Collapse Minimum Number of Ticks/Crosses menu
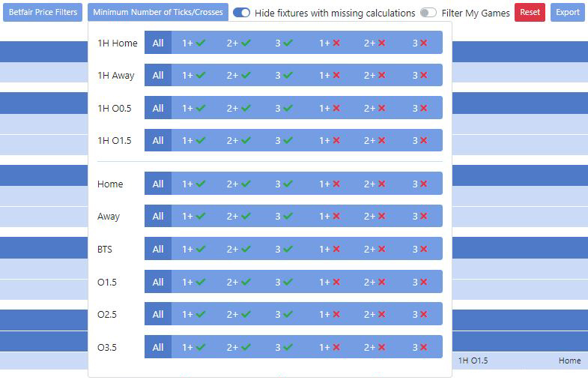The image size is (588, 383). pyautogui.click(x=158, y=13)
